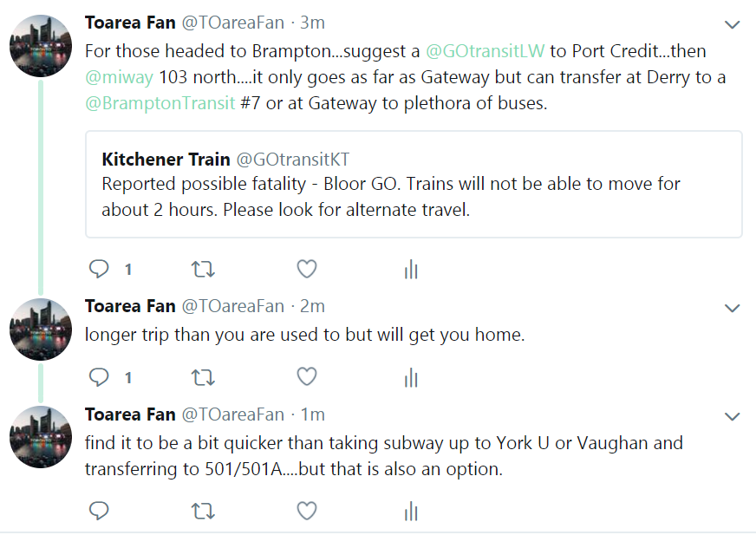The height and width of the screenshot is (535, 756).
Task: Reply to the "longer trip" tweet
Action: click(x=100, y=377)
